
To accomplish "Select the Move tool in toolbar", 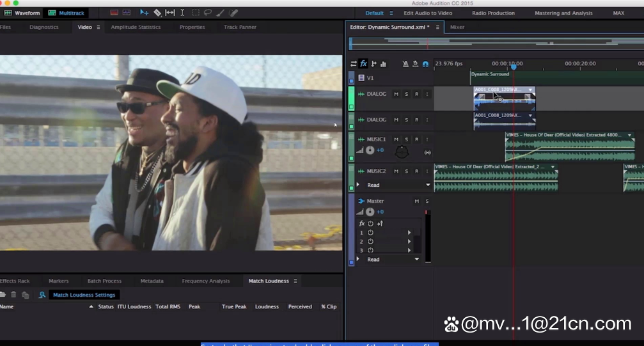I will pos(144,13).
